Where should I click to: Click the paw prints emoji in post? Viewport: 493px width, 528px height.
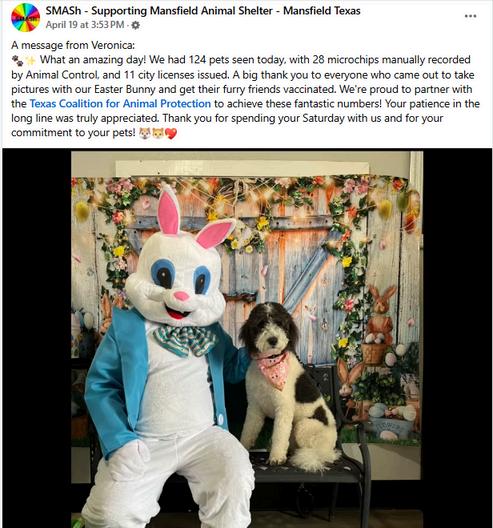pyautogui.click(x=18, y=61)
